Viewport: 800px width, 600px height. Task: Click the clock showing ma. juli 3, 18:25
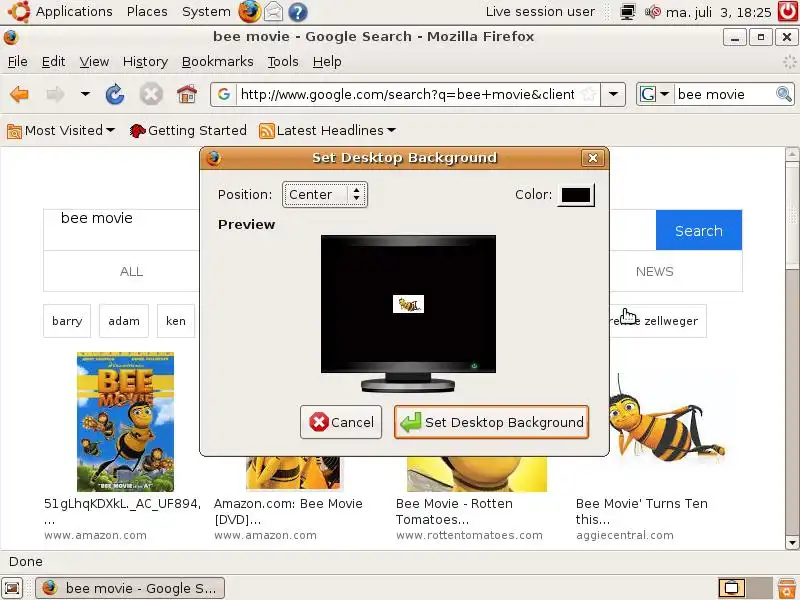tap(718, 12)
